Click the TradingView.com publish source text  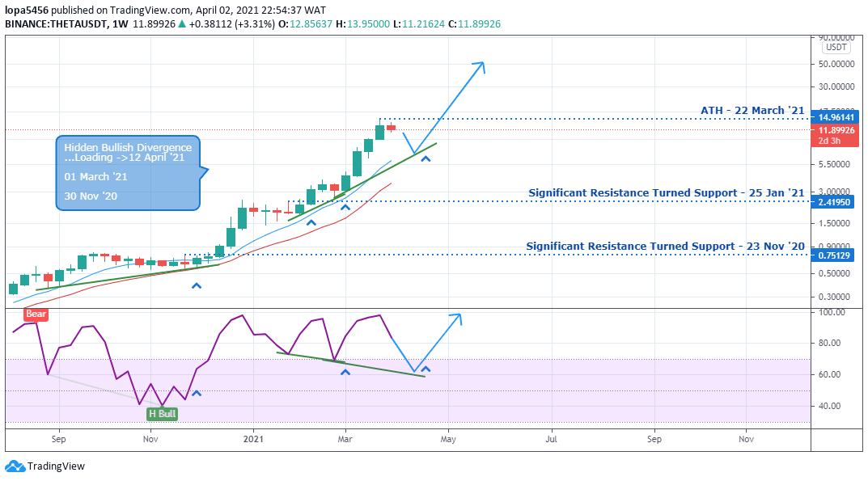[x=150, y=10]
